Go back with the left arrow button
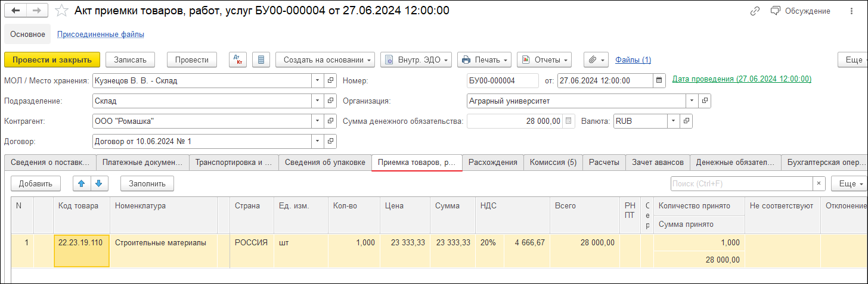 coord(16,11)
